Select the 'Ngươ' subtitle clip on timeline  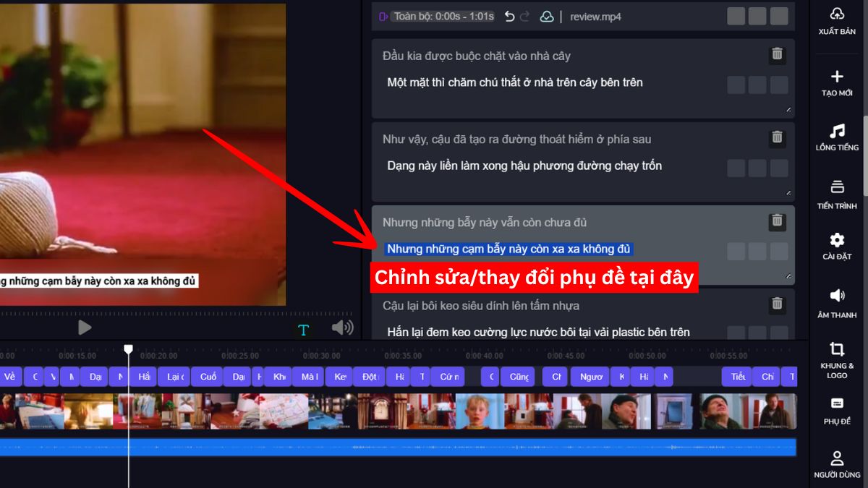tap(590, 377)
